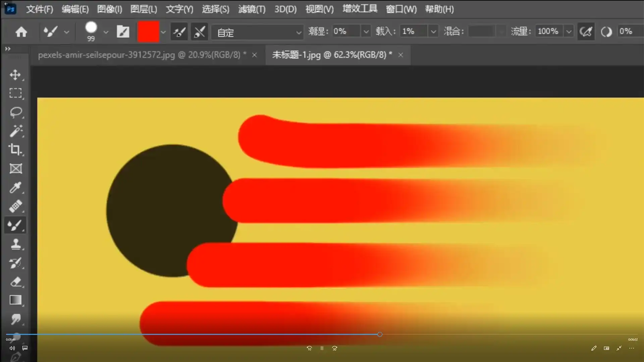The height and width of the screenshot is (362, 644).
Task: Select the Eraser tool
Action: (x=16, y=282)
